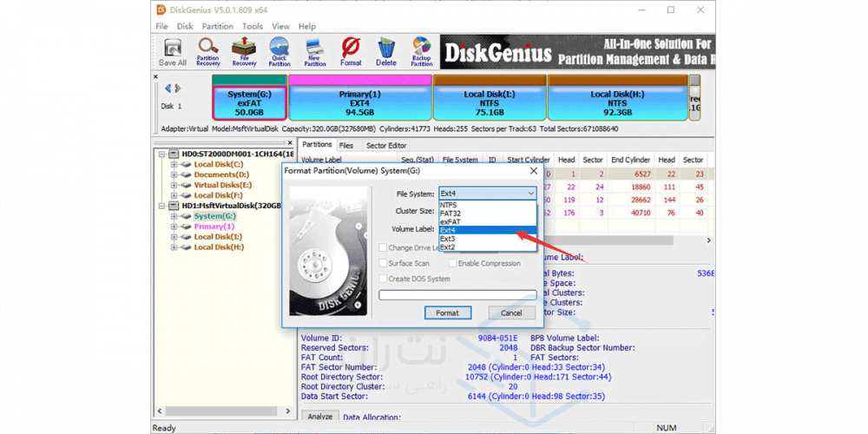Enable the Surface Scan checkbox

(383, 263)
